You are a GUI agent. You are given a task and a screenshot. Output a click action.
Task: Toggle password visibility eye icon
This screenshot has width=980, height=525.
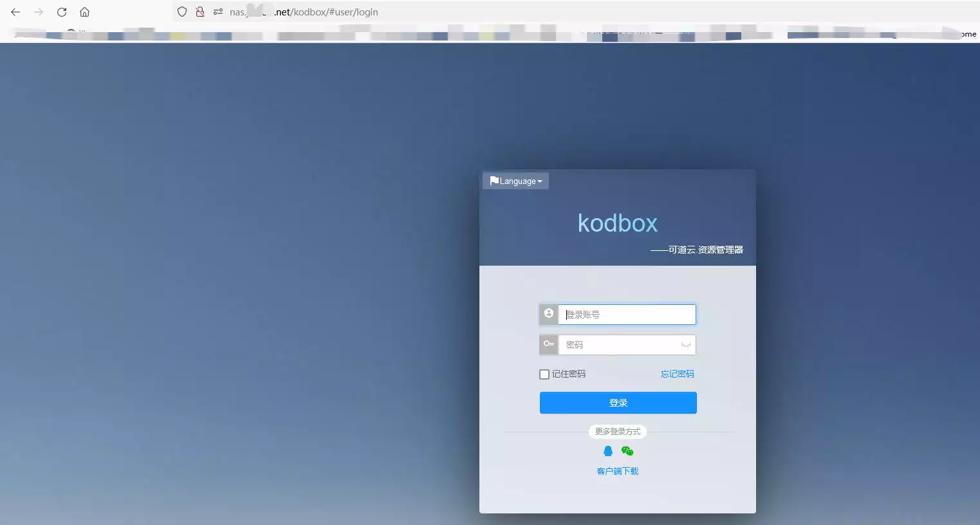[686, 345]
